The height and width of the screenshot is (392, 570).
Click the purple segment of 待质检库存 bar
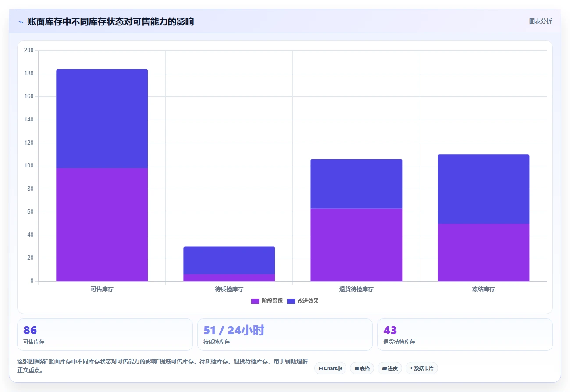(x=229, y=278)
